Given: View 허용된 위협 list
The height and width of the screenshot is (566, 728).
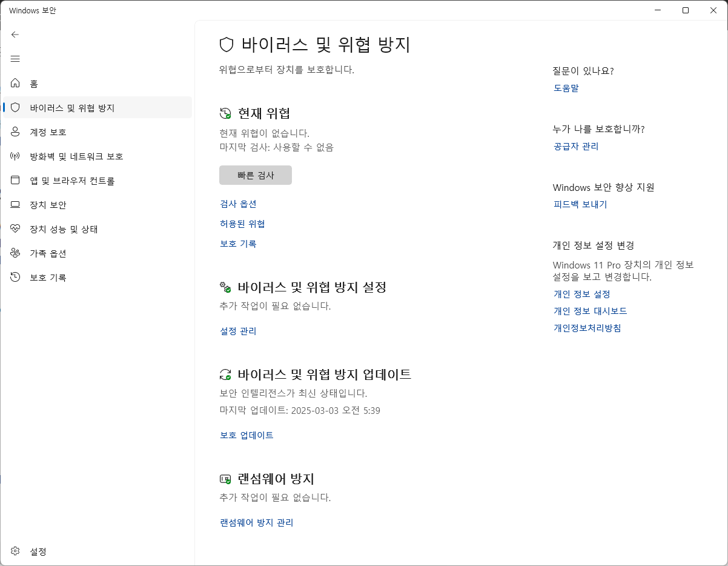Looking at the screenshot, I should coord(242,224).
